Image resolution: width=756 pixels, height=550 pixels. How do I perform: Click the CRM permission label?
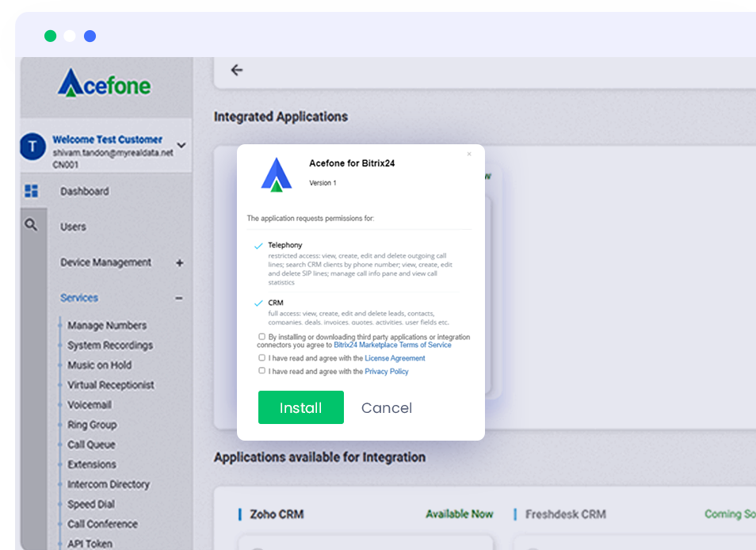pyautogui.click(x=276, y=303)
